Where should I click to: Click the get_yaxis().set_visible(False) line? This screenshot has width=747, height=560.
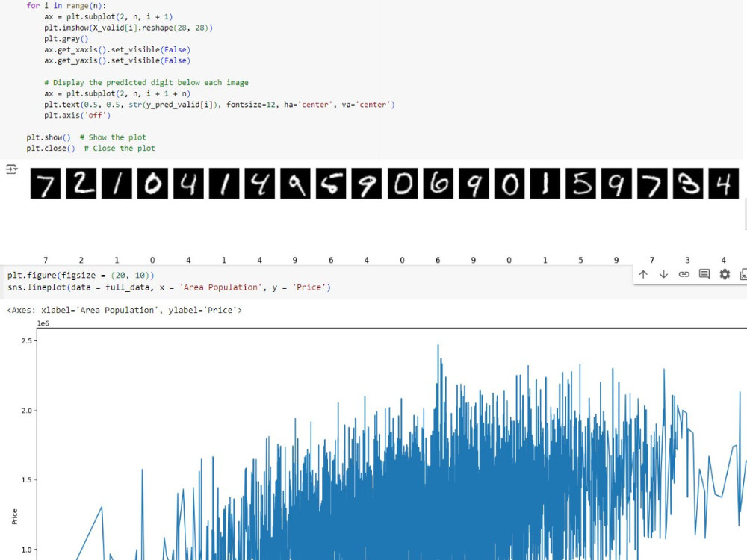pos(117,60)
